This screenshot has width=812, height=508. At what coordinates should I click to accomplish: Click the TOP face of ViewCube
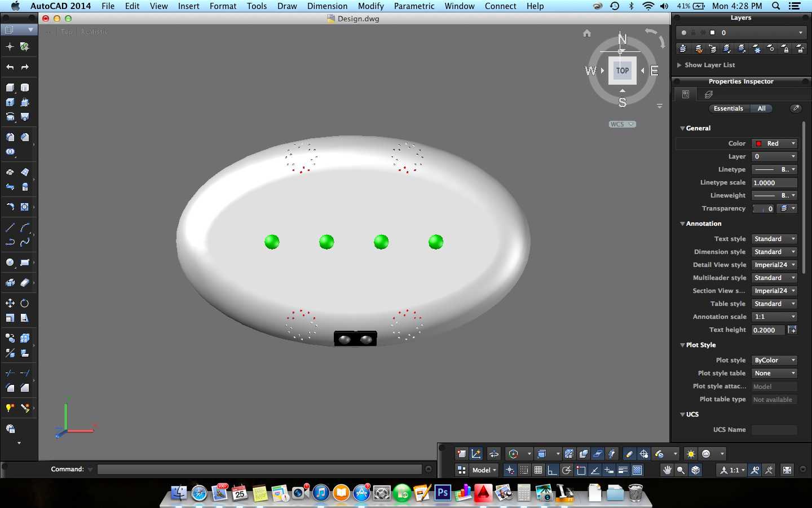coord(623,71)
